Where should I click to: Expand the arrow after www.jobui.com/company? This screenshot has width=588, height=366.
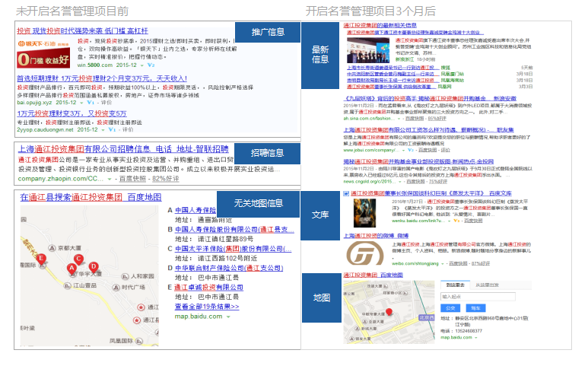(x=403, y=151)
